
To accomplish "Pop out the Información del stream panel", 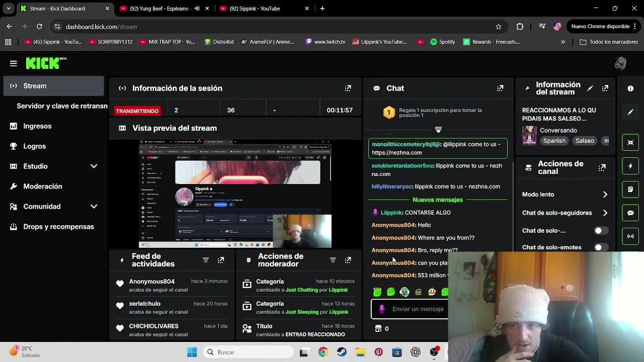I will click(x=605, y=88).
